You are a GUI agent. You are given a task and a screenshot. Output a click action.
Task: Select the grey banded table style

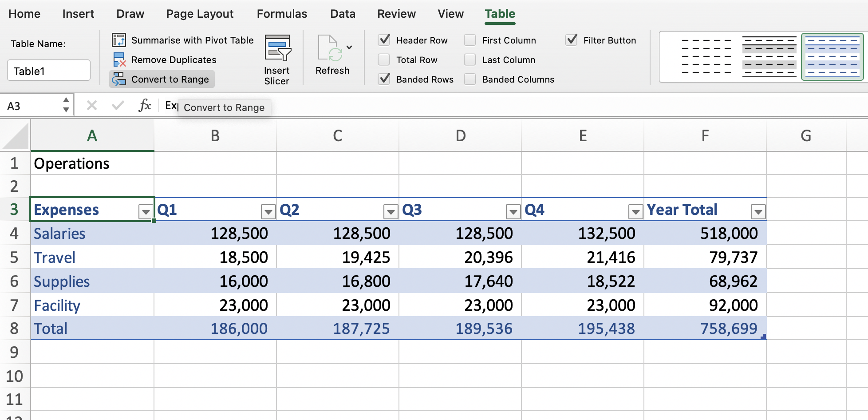click(769, 57)
